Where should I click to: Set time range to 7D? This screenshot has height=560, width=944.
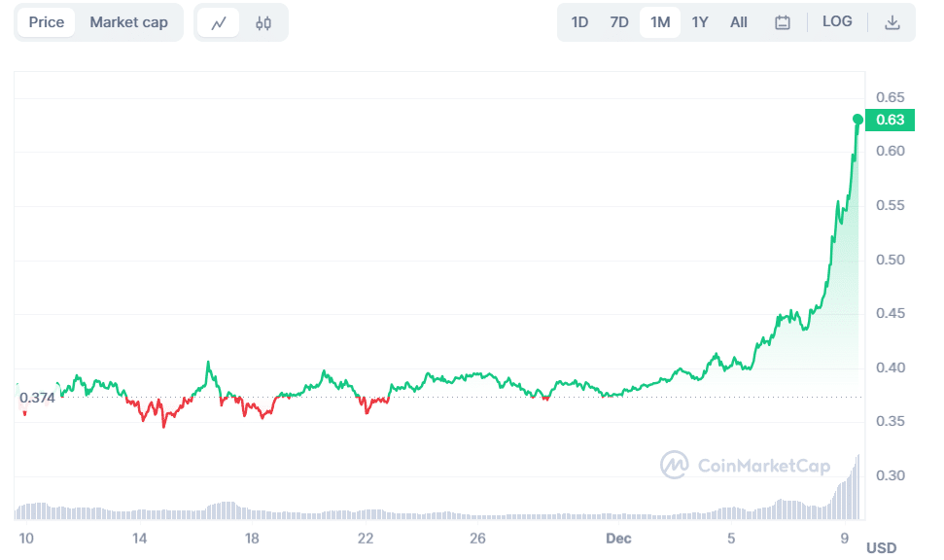point(619,22)
